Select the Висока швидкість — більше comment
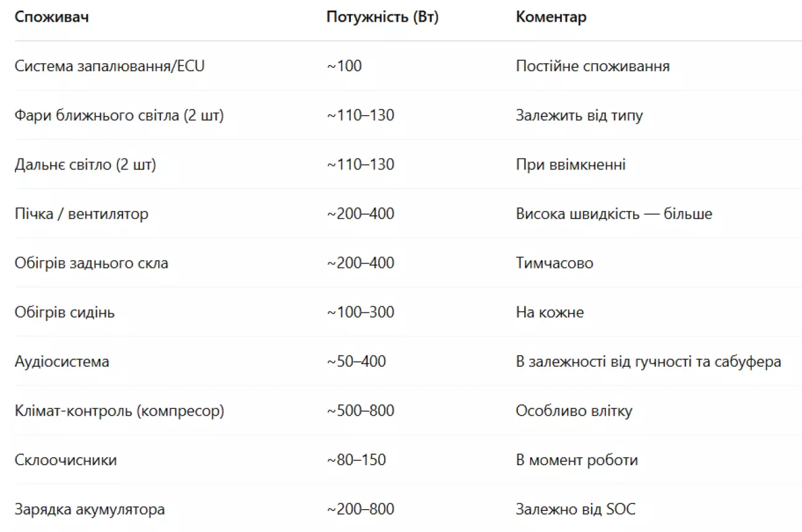Image resolution: width=802 pixels, height=532 pixels. 614,214
